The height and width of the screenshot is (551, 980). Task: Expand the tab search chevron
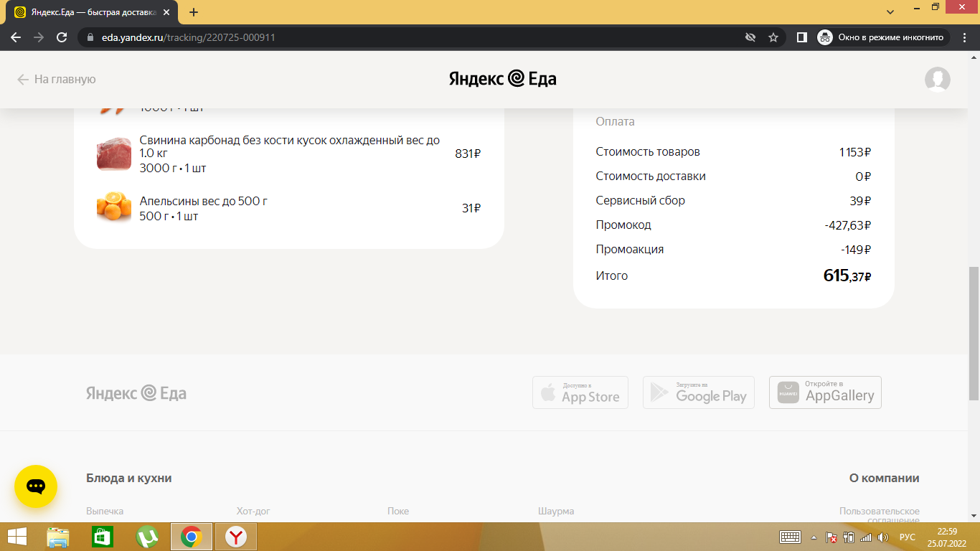(x=890, y=12)
